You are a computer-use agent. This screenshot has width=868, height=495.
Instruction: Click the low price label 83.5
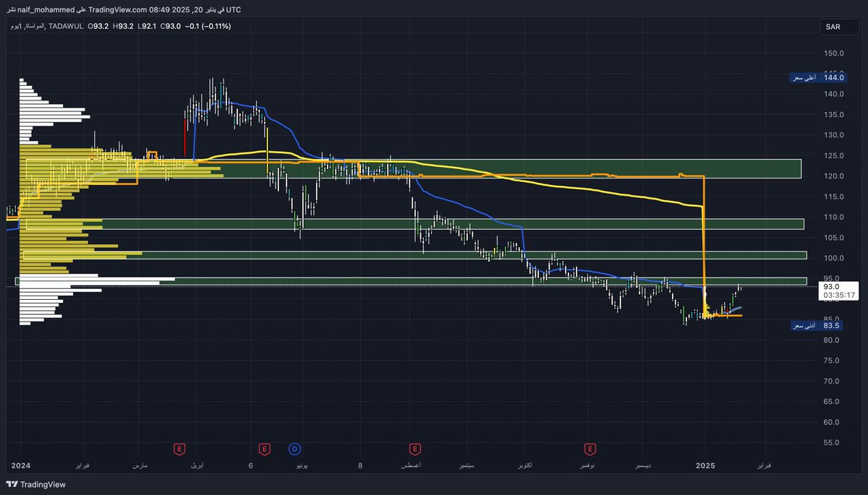point(831,326)
